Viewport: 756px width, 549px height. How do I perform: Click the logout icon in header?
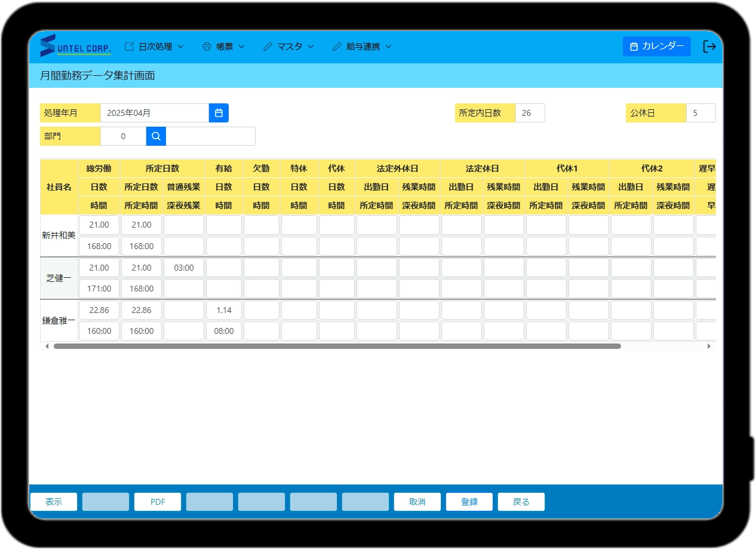(709, 47)
